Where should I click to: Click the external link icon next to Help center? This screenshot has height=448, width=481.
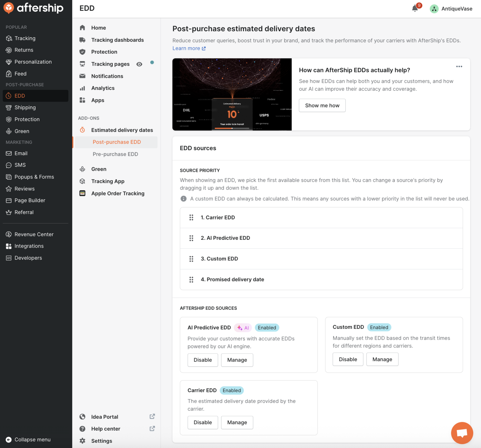(152, 428)
